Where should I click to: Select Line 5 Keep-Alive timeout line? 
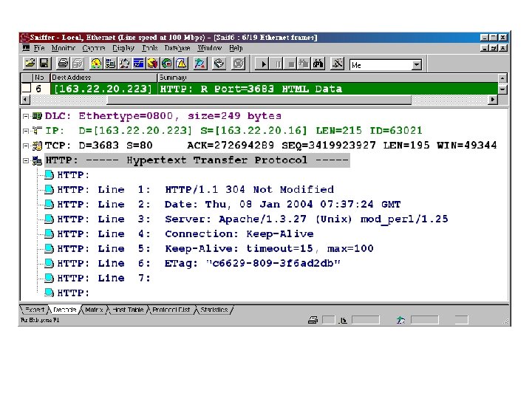pos(215,249)
